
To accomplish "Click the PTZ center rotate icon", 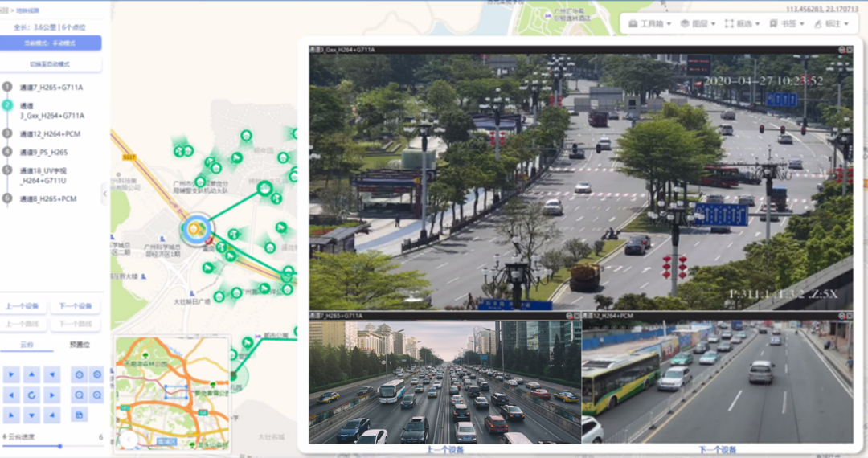I will point(31,395).
